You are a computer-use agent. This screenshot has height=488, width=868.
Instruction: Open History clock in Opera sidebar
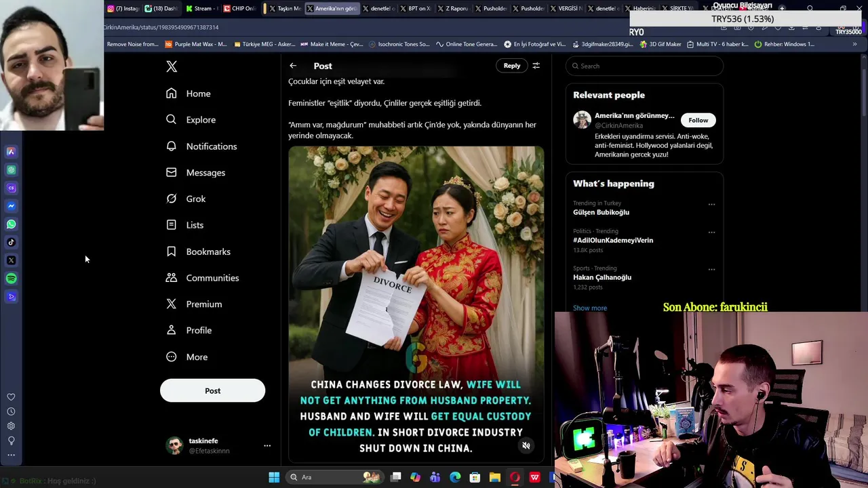point(11,411)
